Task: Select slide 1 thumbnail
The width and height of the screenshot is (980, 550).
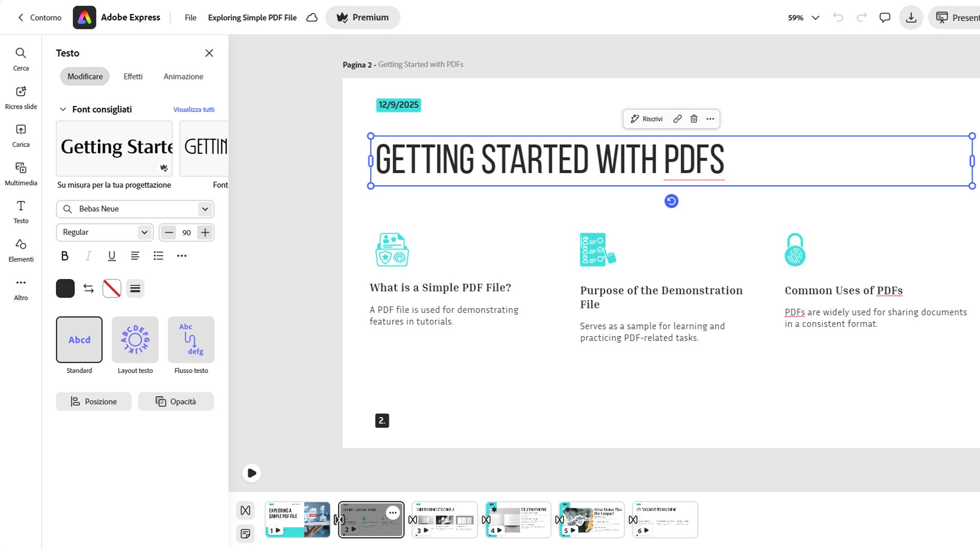Action: click(x=298, y=520)
